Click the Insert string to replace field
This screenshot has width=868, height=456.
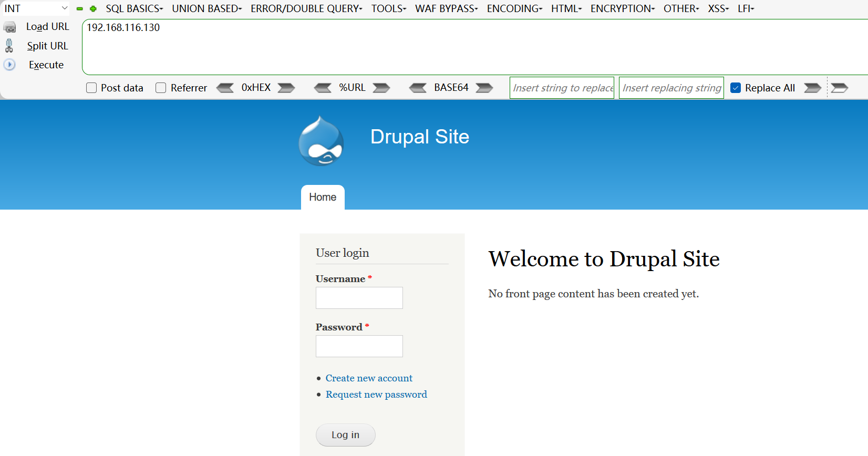click(x=562, y=88)
